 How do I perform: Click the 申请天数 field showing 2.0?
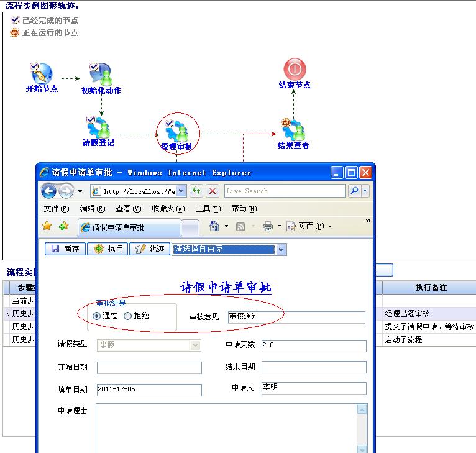pos(314,345)
